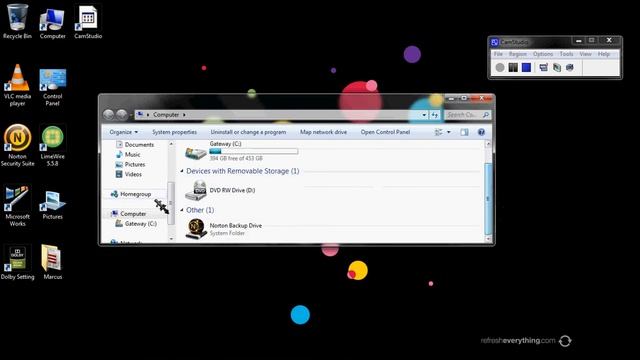Expand the arrow after Computer in address bar

point(184,115)
